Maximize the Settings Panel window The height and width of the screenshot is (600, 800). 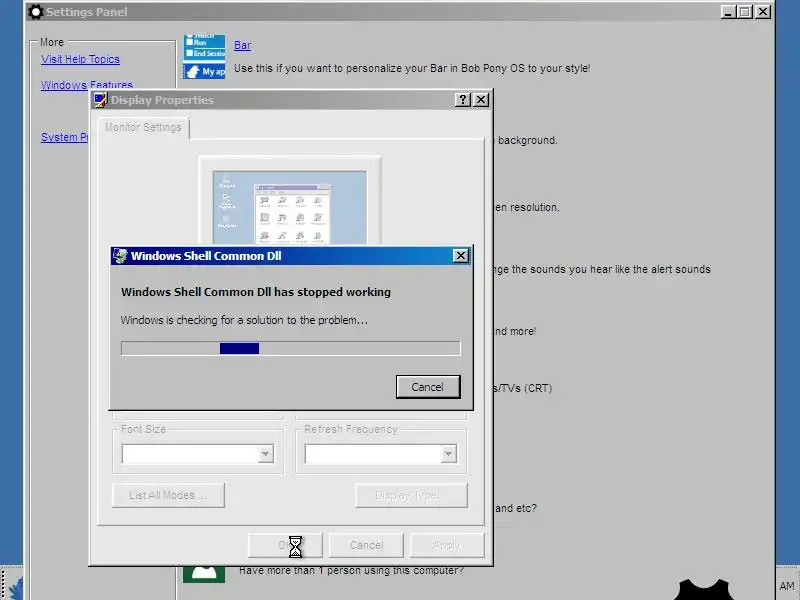coord(745,12)
